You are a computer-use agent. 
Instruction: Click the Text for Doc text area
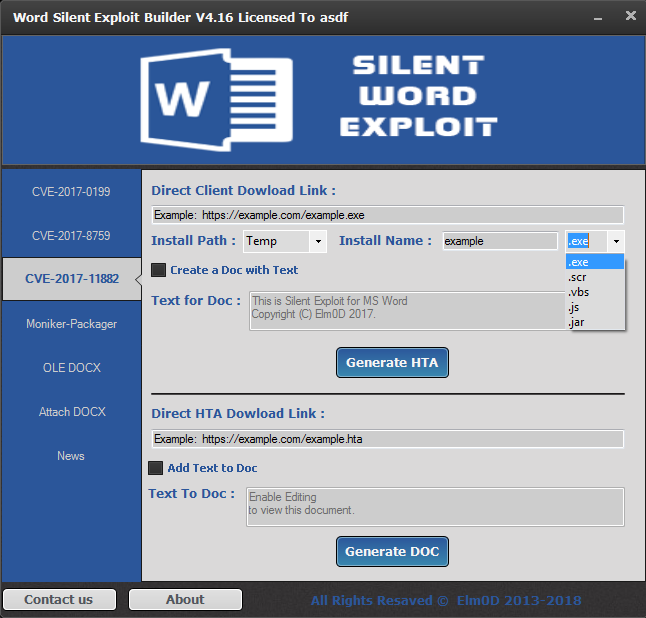click(407, 311)
